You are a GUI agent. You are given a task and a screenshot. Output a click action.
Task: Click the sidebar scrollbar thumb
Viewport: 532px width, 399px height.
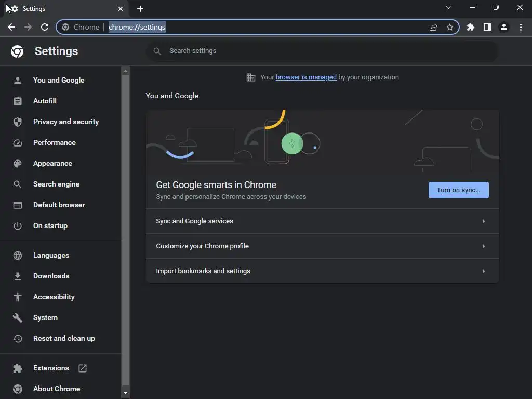pyautogui.click(x=125, y=230)
